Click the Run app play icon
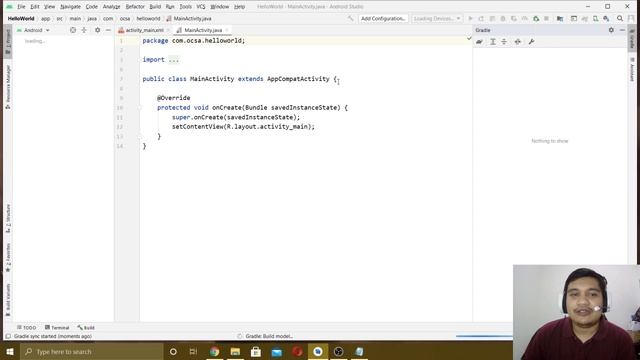This screenshot has width=640, height=360. point(470,18)
